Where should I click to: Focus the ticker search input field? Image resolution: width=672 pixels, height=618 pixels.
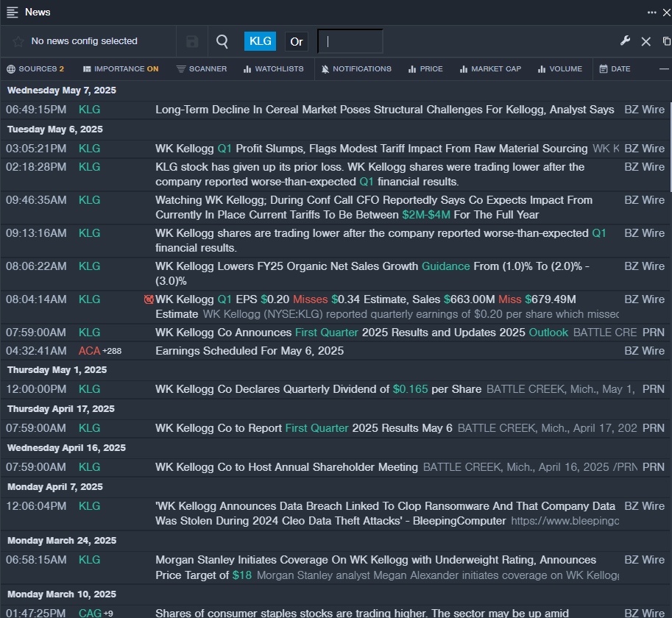click(x=350, y=41)
